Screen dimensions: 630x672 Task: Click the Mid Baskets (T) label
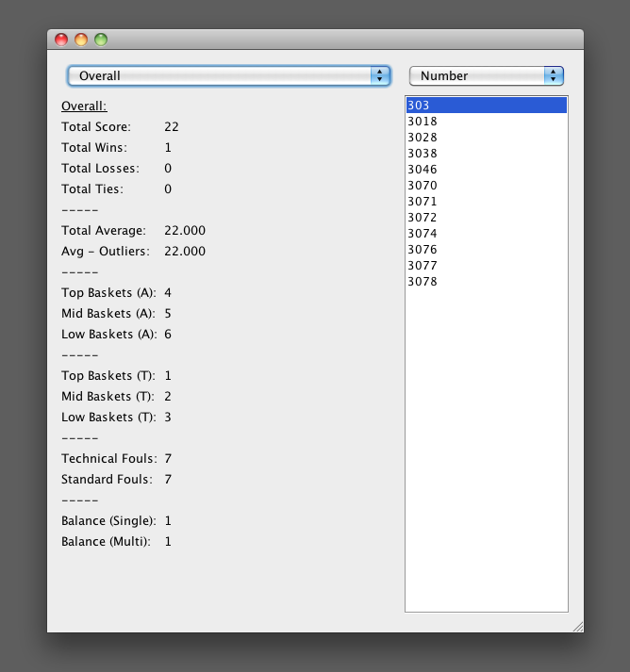click(108, 397)
